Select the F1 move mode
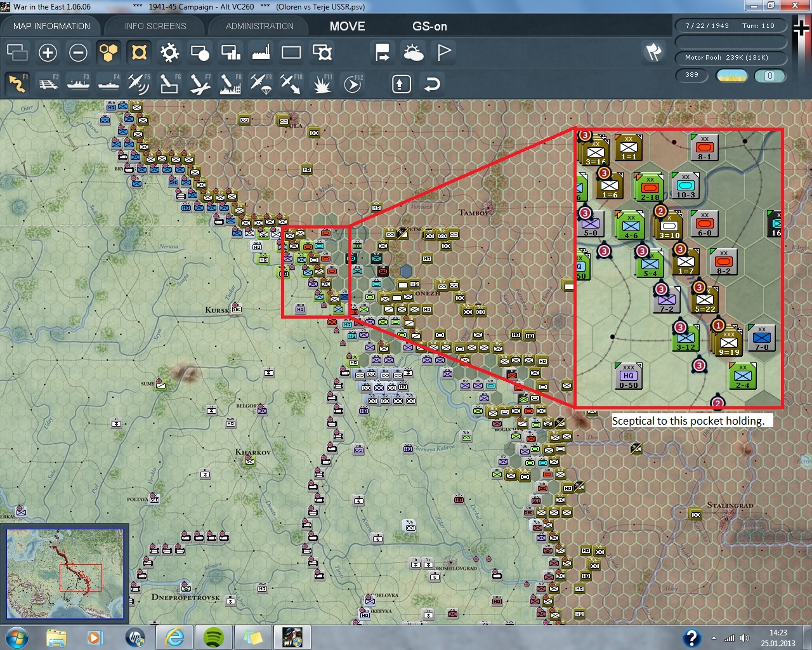Image resolution: width=812 pixels, height=650 pixels. (x=17, y=84)
